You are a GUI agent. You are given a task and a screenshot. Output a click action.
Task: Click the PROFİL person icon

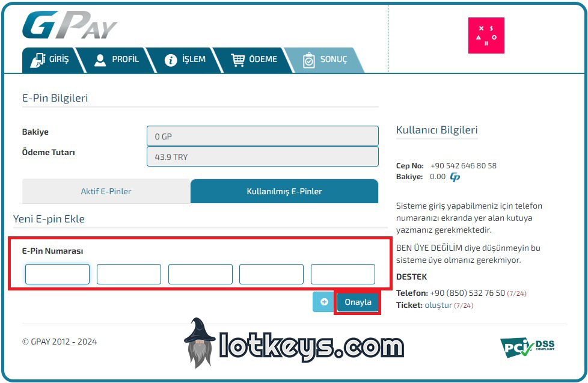(x=100, y=60)
